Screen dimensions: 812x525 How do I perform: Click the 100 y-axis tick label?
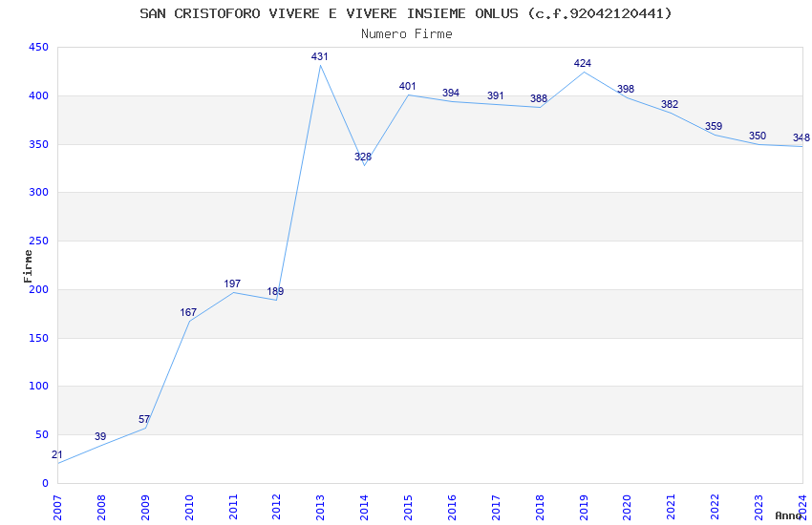pos(38,387)
